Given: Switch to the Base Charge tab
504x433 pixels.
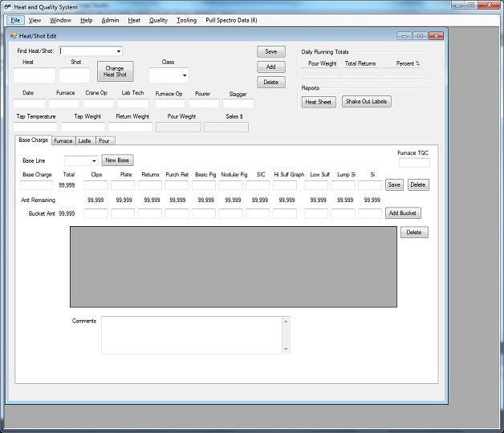Looking at the screenshot, I should pos(33,140).
